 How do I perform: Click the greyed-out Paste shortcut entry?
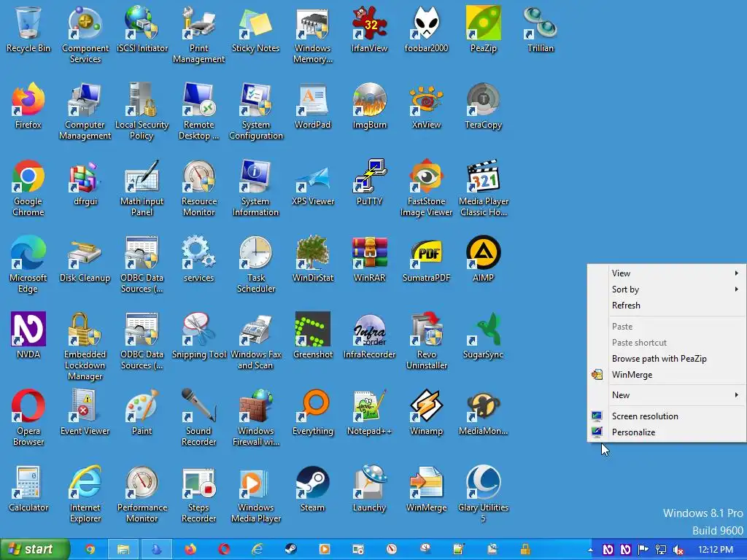click(x=667, y=343)
